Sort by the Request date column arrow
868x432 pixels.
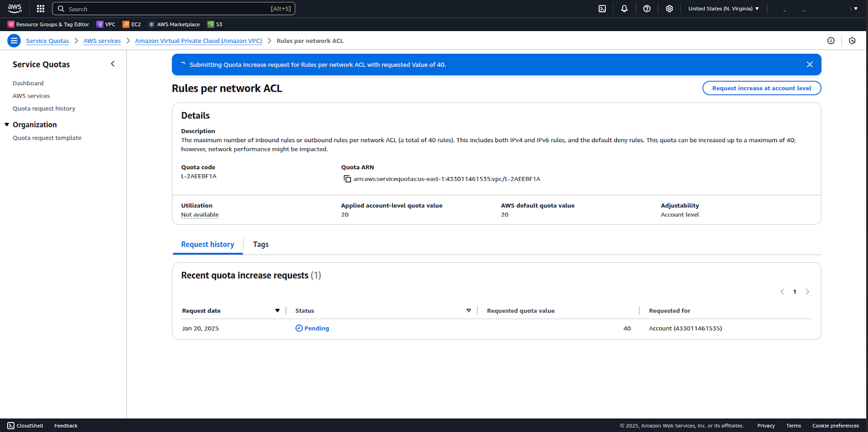(277, 311)
